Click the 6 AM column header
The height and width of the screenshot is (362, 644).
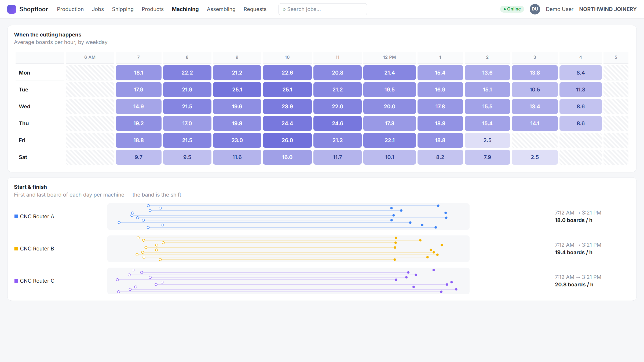tap(90, 57)
